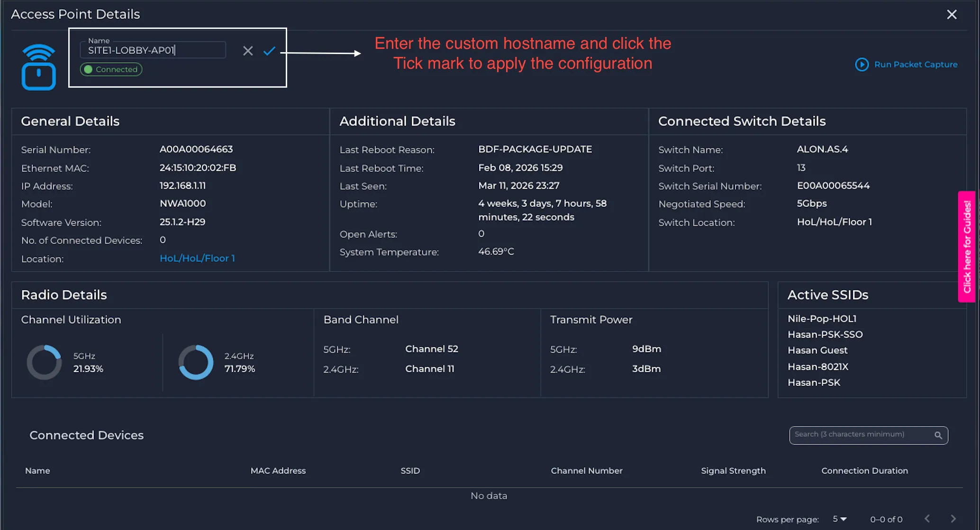This screenshot has width=980, height=530.
Task: Click the Channel 52 band value
Action: pos(432,349)
